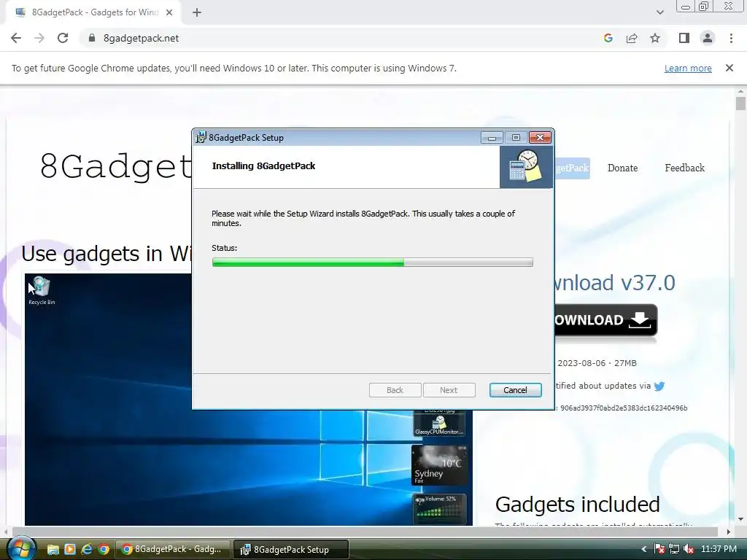This screenshot has width=747, height=560.
Task: Click the GlassyCPUMonitor gadget thumbnail
Action: tap(438, 424)
